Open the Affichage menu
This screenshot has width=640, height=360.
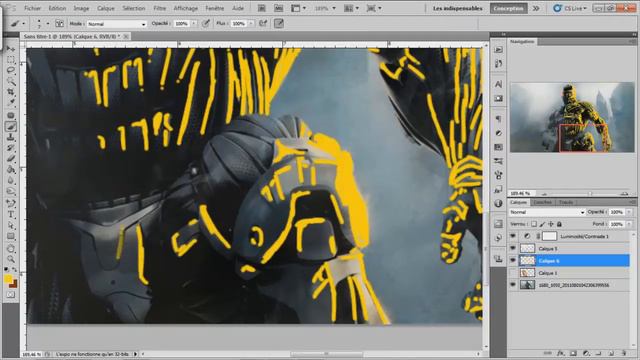coord(186,8)
